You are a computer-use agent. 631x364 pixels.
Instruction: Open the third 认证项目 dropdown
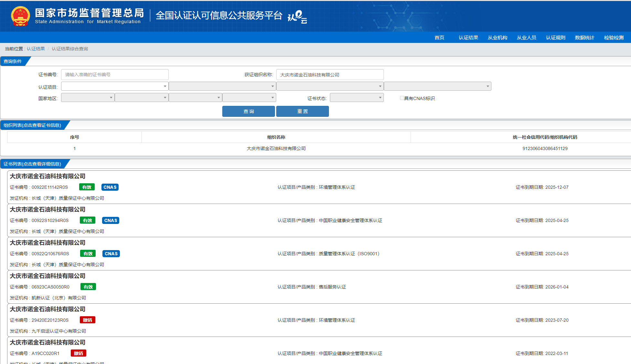(x=330, y=86)
